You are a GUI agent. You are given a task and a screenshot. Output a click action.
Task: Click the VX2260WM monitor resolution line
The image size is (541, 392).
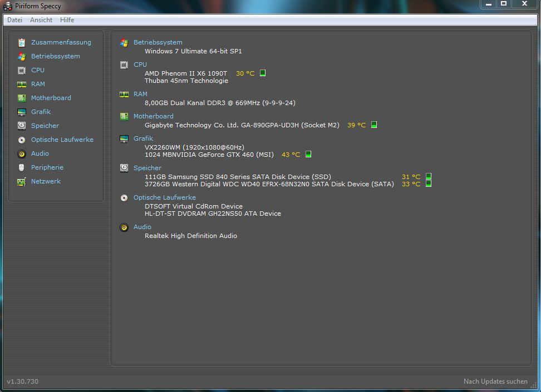point(195,147)
